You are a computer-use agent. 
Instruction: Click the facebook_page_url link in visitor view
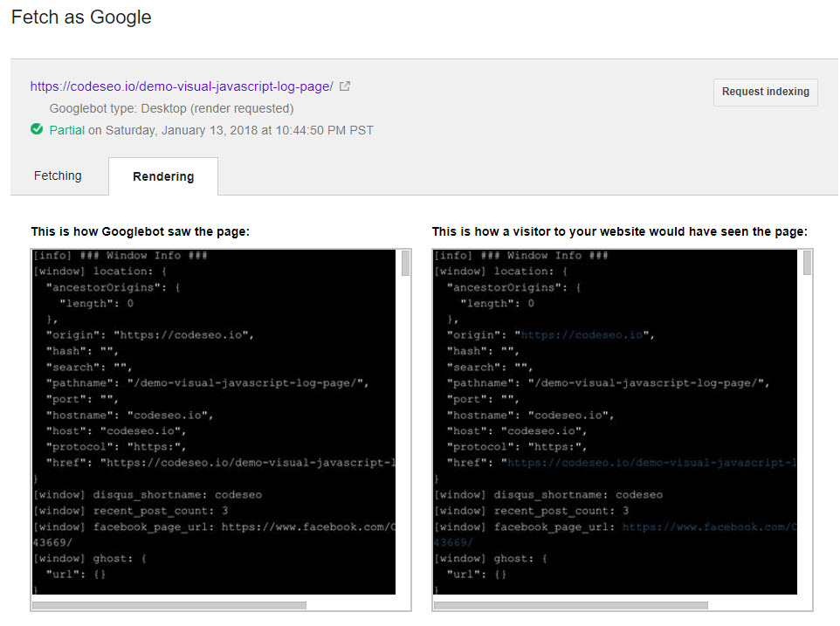tap(709, 527)
